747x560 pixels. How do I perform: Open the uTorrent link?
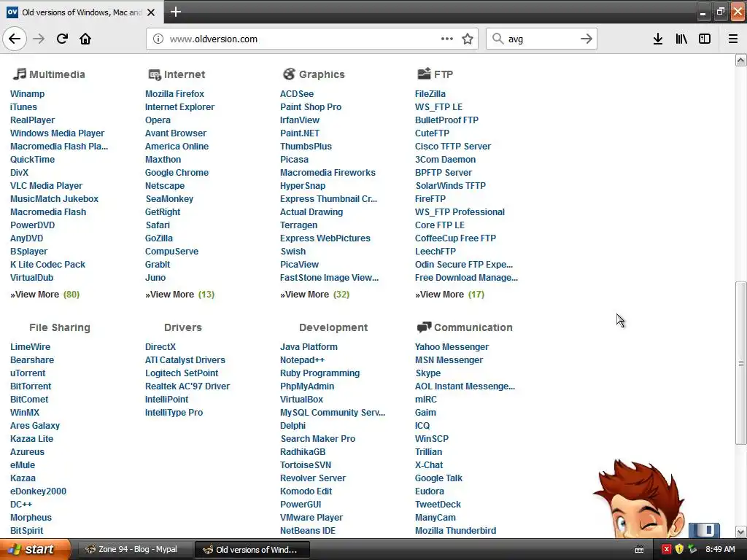(x=28, y=373)
